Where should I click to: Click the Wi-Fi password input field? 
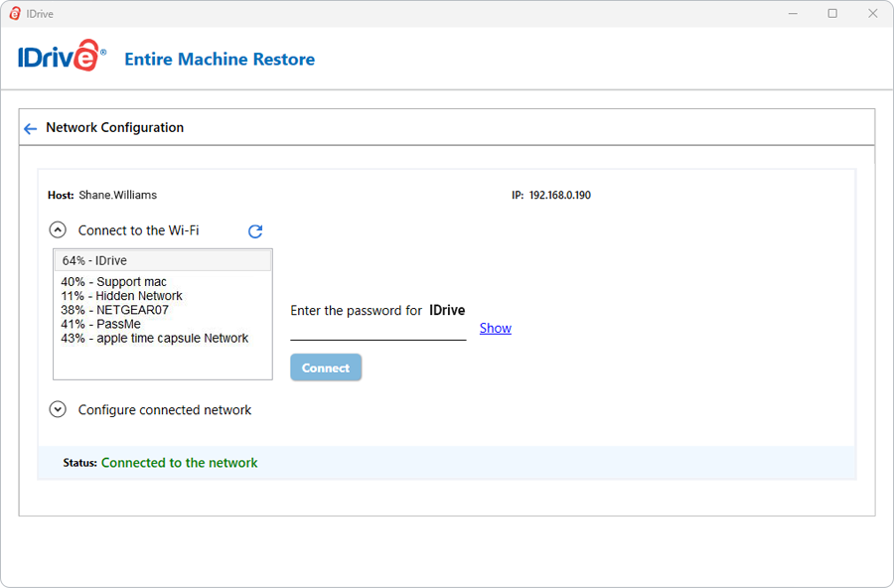point(378,332)
